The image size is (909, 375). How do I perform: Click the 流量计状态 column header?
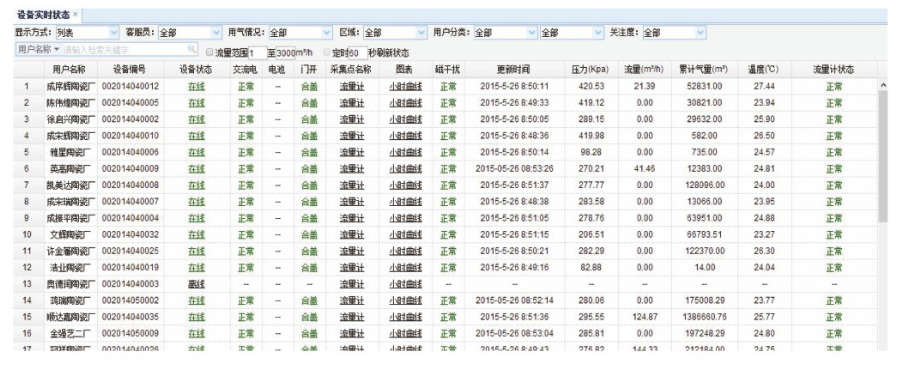[833, 70]
